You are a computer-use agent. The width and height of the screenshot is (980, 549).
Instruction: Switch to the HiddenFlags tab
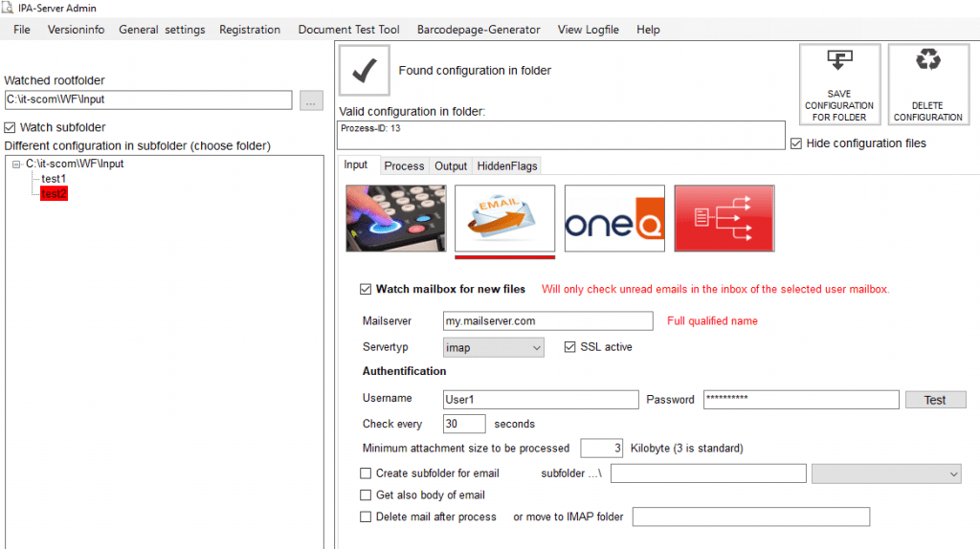click(x=507, y=165)
